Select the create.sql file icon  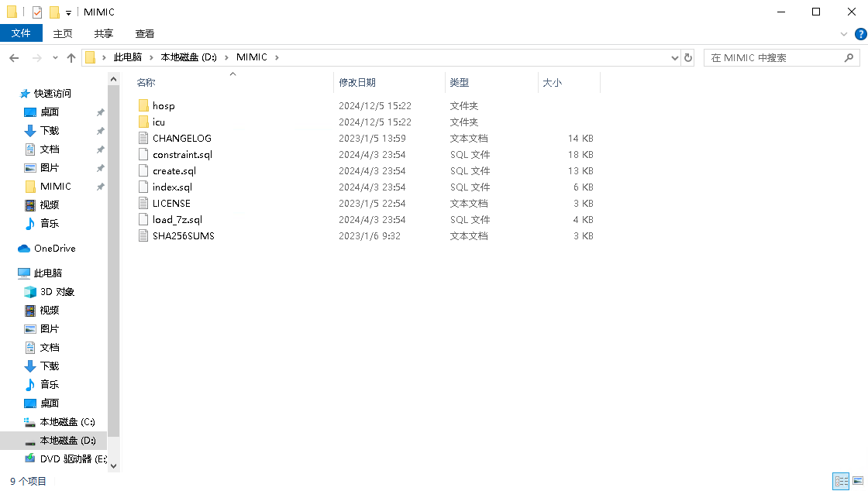pos(143,171)
